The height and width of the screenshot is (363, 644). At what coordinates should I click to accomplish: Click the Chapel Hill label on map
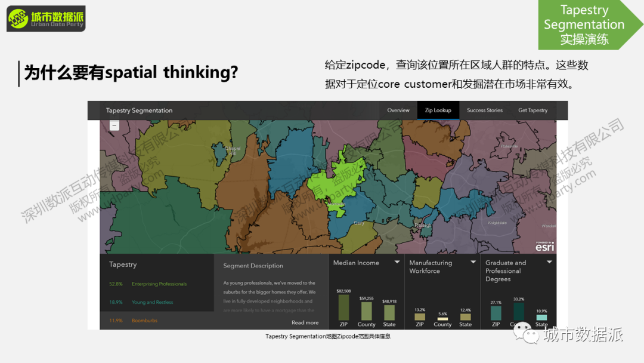pyautogui.click(x=233, y=150)
